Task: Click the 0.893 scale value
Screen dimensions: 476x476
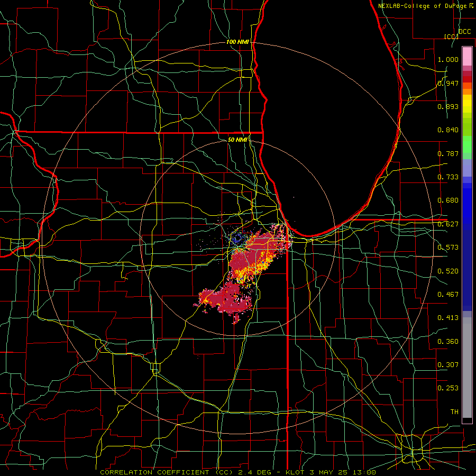Action: pyautogui.click(x=448, y=106)
